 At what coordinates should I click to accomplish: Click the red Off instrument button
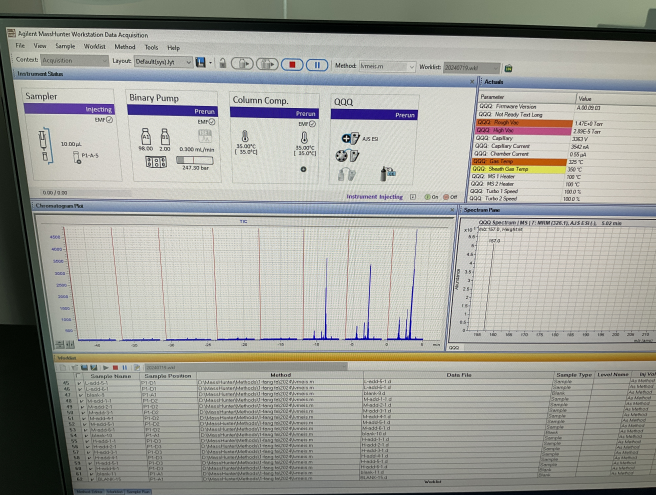pyautogui.click(x=450, y=197)
